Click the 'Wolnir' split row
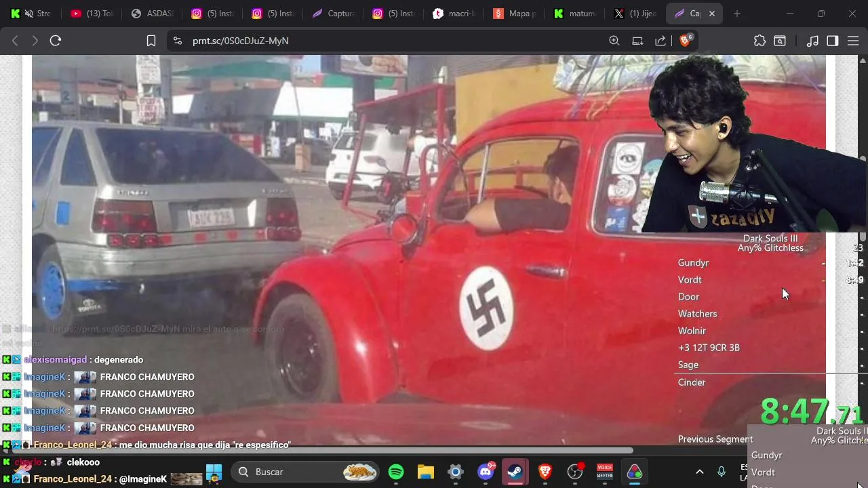This screenshot has height=488, width=868. pos(692,331)
